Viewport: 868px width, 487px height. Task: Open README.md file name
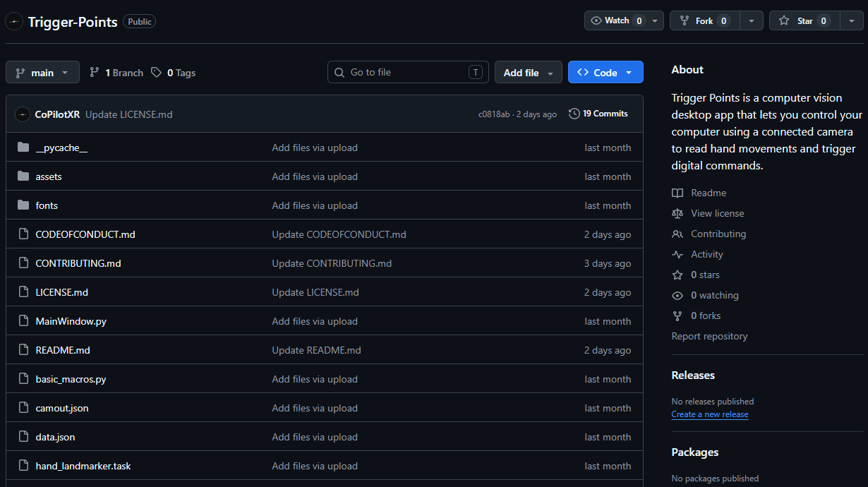pyautogui.click(x=63, y=350)
